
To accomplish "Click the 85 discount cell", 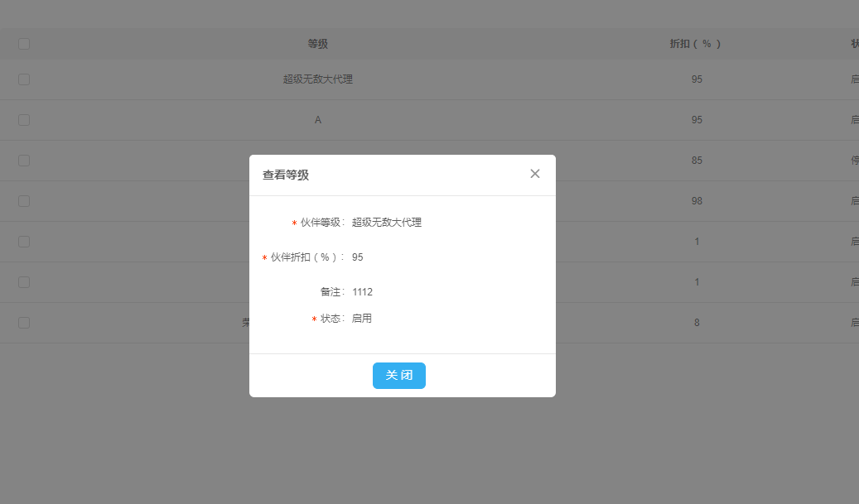I will point(697,161).
